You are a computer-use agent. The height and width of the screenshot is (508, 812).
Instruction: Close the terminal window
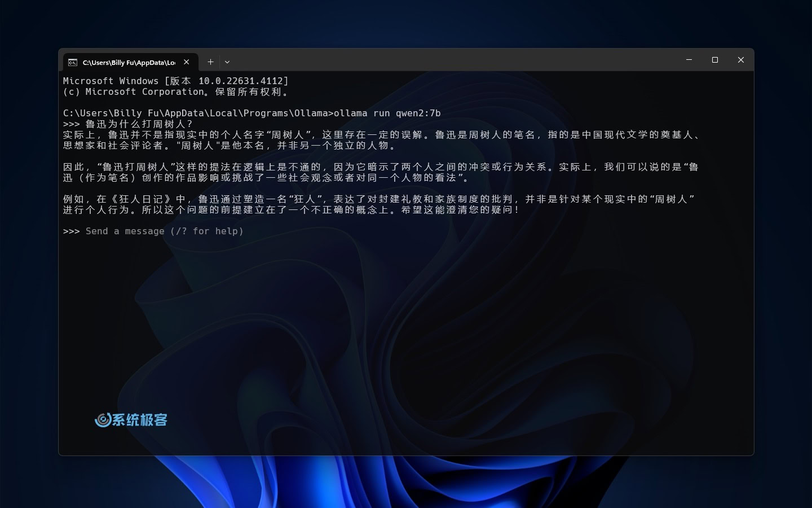(741, 60)
